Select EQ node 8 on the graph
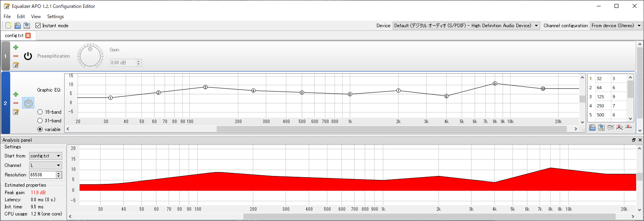Screen dimensions: 644x221 pos(446,96)
